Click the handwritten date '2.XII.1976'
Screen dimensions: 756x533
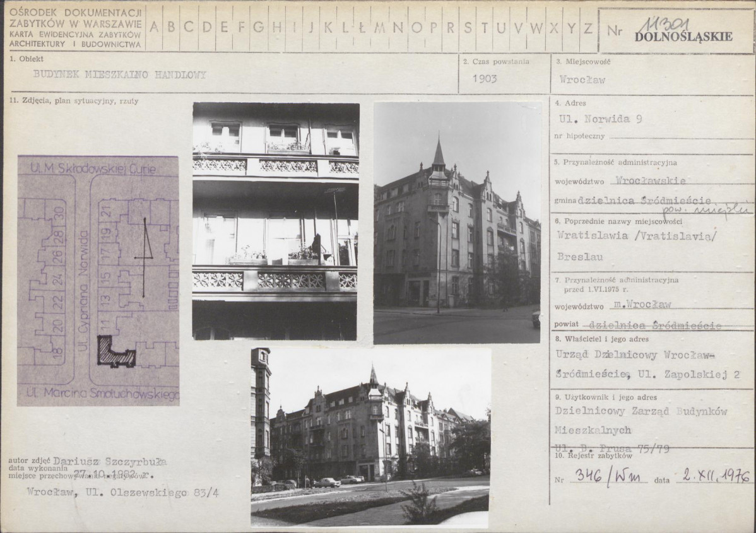coord(717,476)
